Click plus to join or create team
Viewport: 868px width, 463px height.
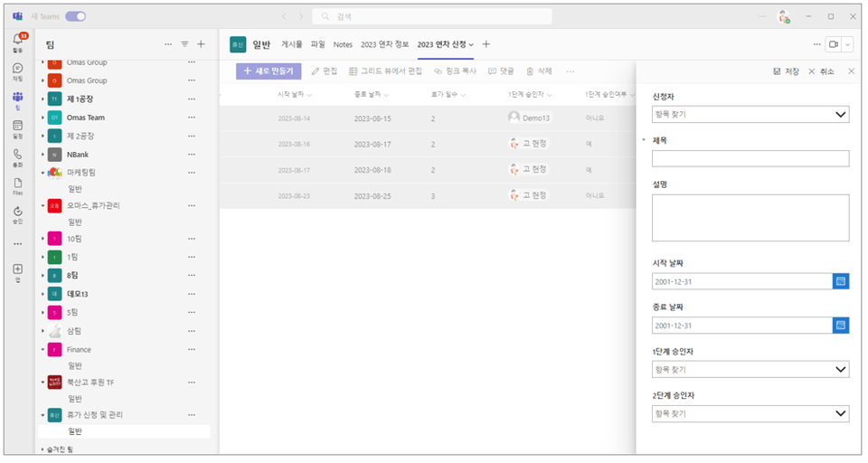pyautogui.click(x=201, y=44)
